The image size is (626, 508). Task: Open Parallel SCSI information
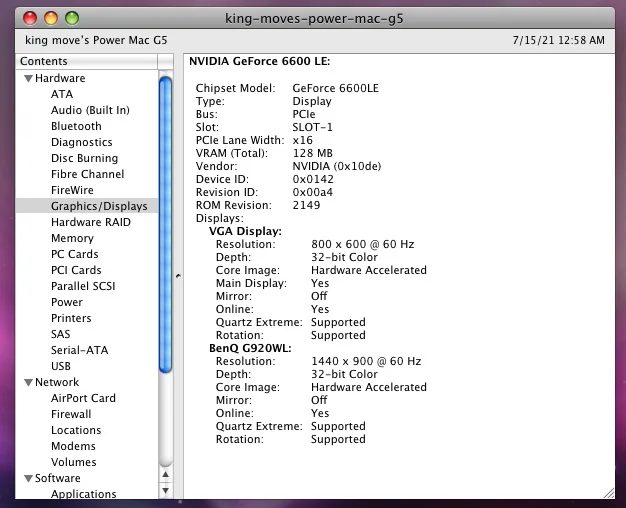coord(83,286)
